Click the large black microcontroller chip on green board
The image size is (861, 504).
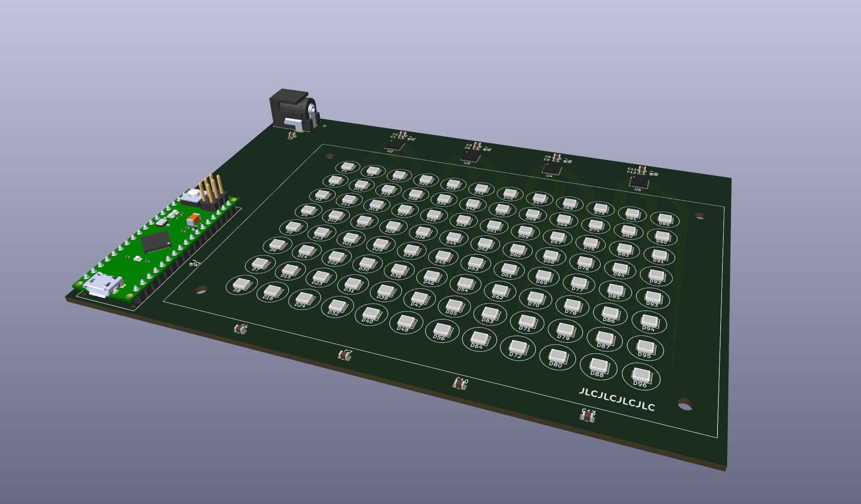tap(156, 241)
